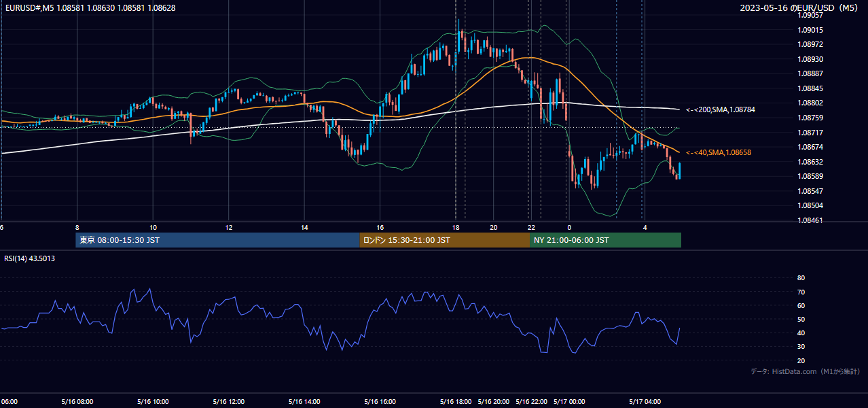Click the 5/16 12:00 bottom time label
Image resolution: width=868 pixels, height=408 pixels.
228,401
